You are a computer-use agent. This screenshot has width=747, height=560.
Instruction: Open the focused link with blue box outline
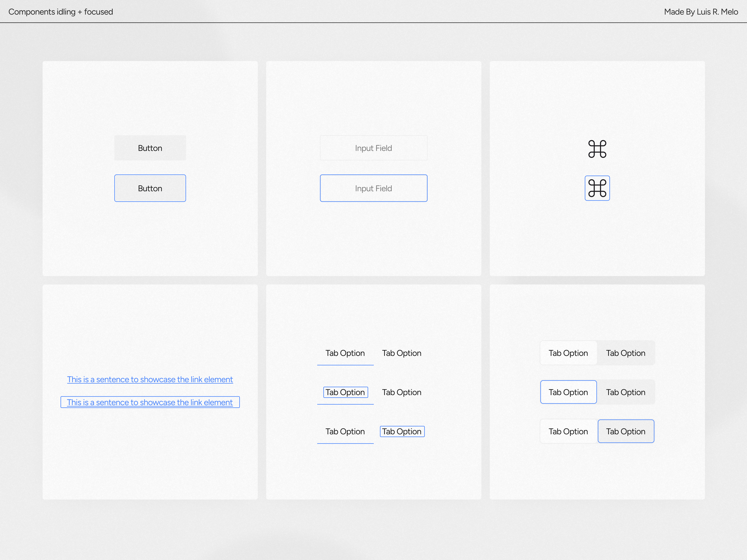[150, 402]
